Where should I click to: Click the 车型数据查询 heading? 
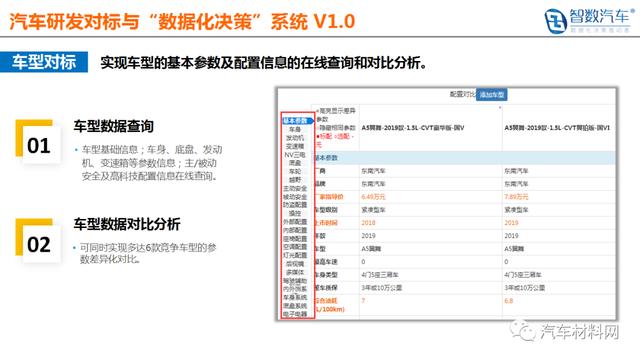point(113,126)
